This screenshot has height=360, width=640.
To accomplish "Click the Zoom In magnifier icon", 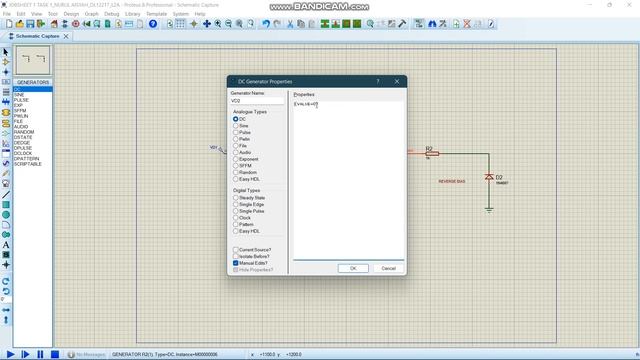I will [x=218, y=24].
